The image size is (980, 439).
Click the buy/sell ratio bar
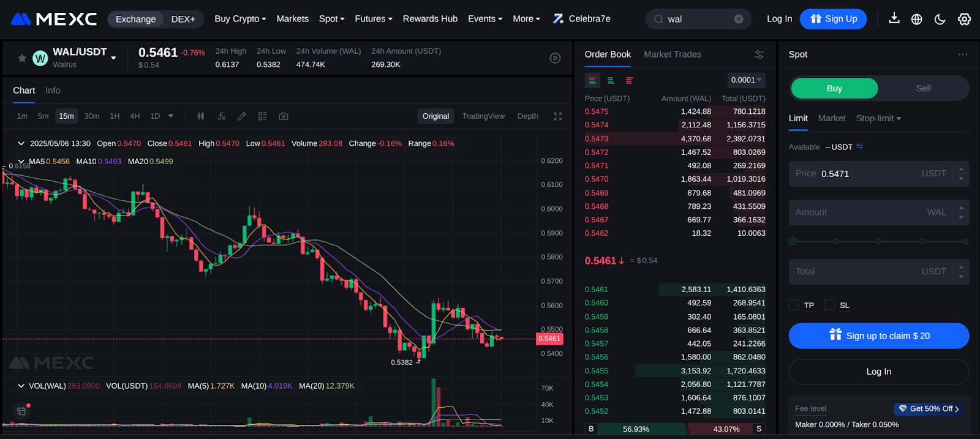675,429
